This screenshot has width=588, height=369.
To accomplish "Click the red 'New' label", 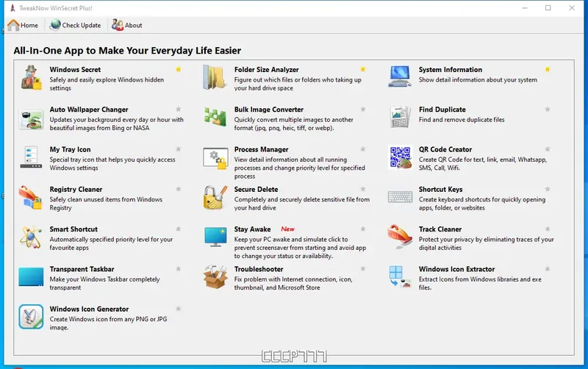I will tap(287, 229).
